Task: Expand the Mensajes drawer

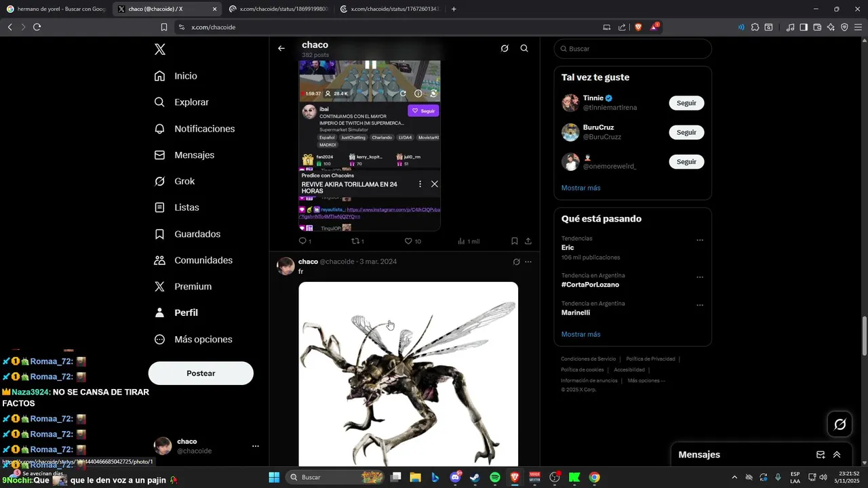Action: (x=837, y=455)
